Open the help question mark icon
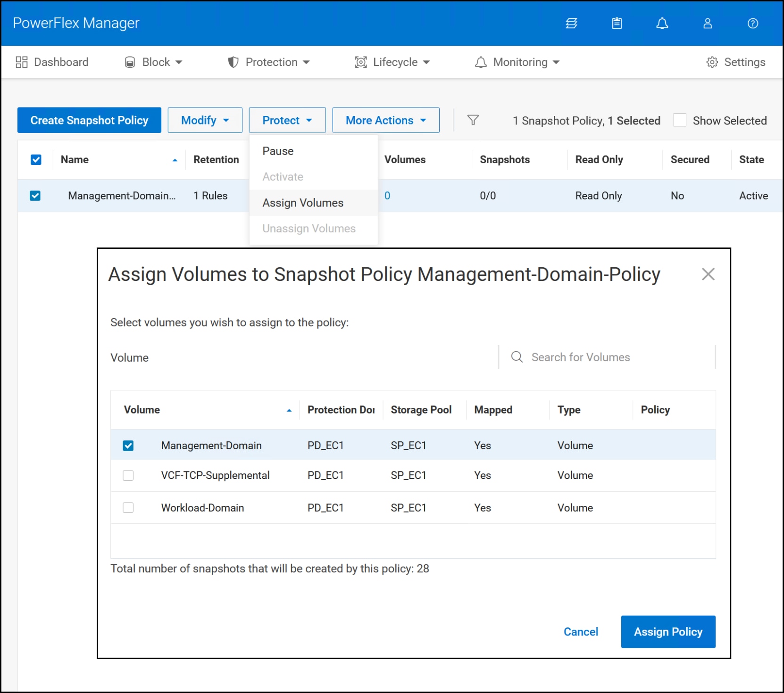784x693 pixels. click(x=752, y=23)
